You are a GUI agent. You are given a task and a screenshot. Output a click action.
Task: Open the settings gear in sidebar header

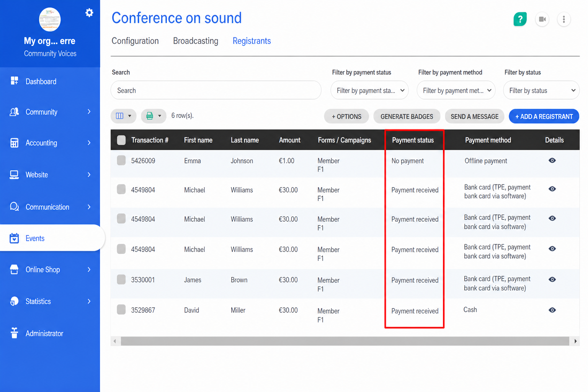(x=89, y=13)
